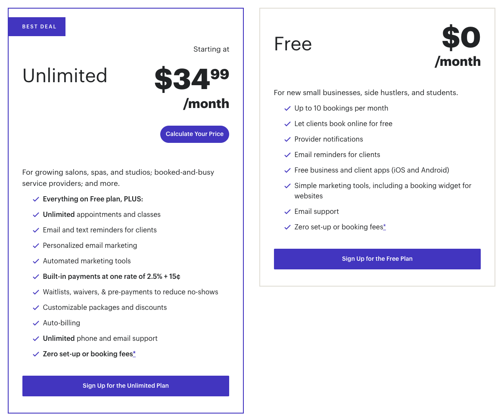Click checkmark beside Personalized email marketing
The height and width of the screenshot is (420, 504).
click(x=36, y=246)
